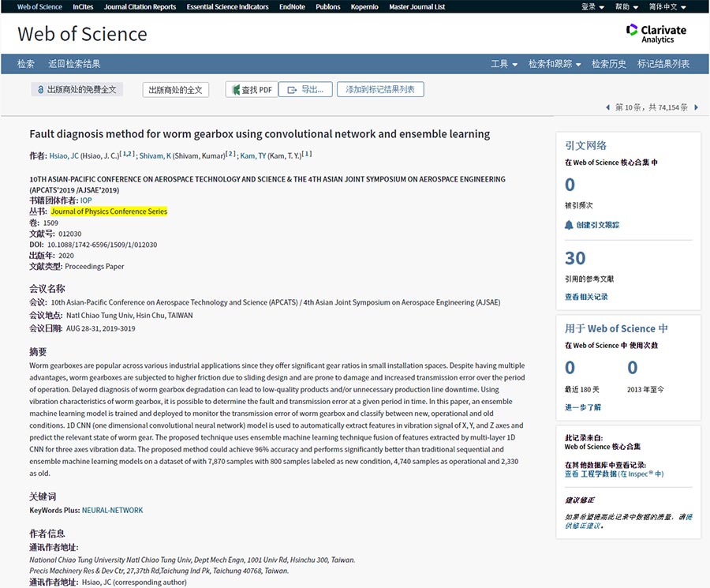Open author link Kam, TY
The image size is (710, 588).
[x=253, y=155]
